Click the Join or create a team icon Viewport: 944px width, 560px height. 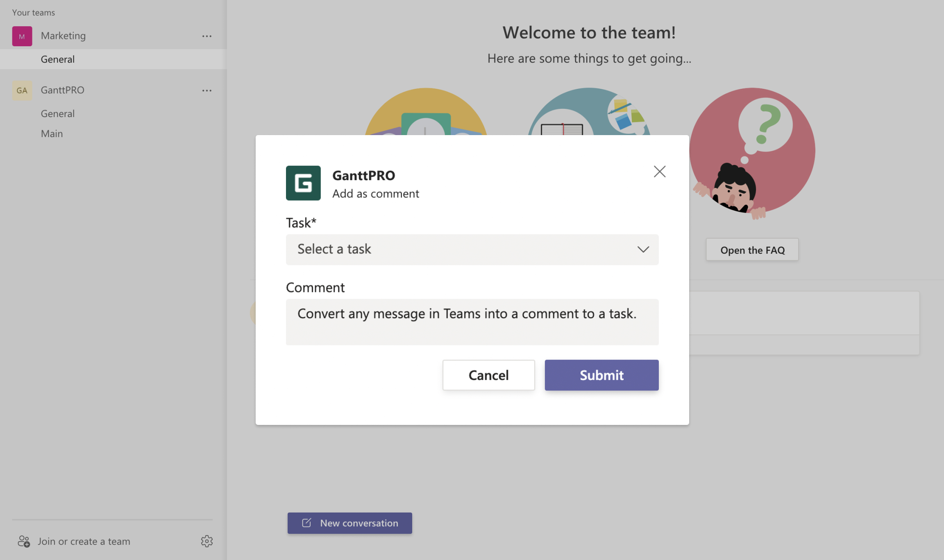(24, 541)
